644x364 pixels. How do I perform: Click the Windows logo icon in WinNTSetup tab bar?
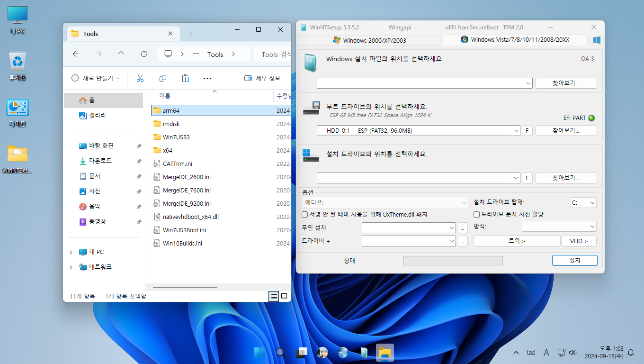597,40
